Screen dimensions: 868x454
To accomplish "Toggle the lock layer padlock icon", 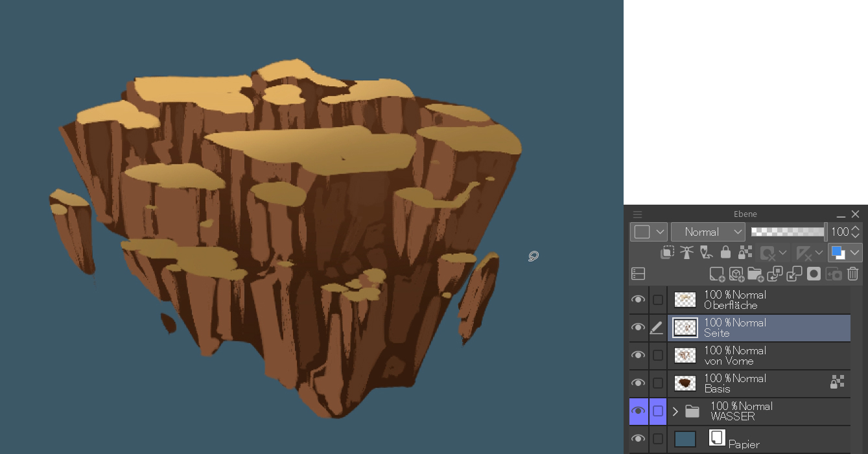I will click(725, 253).
